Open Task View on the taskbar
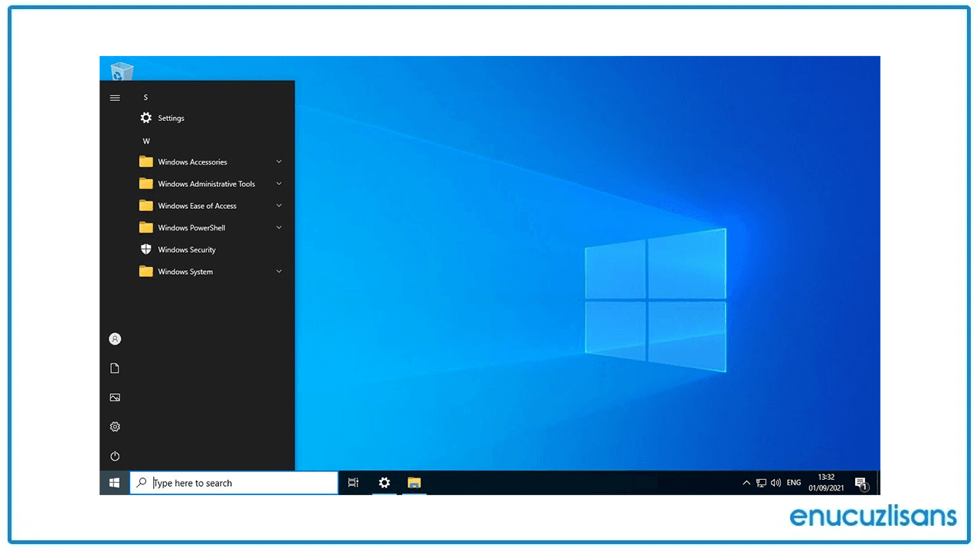This screenshot has width=980, height=551. pos(353,483)
